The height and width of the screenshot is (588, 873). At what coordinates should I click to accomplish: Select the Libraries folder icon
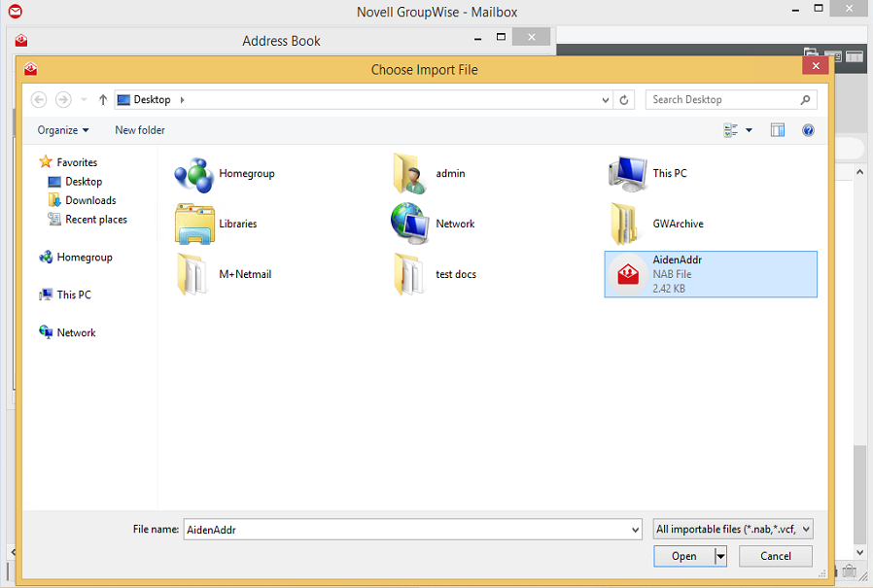(194, 224)
